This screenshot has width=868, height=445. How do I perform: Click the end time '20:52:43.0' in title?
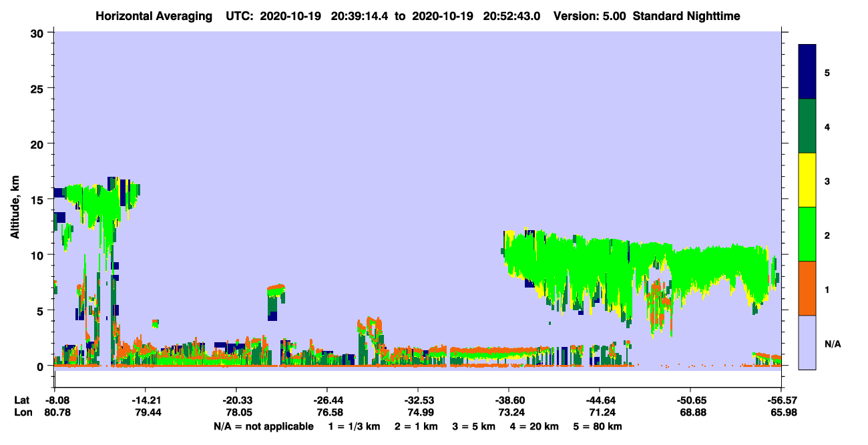pos(513,16)
